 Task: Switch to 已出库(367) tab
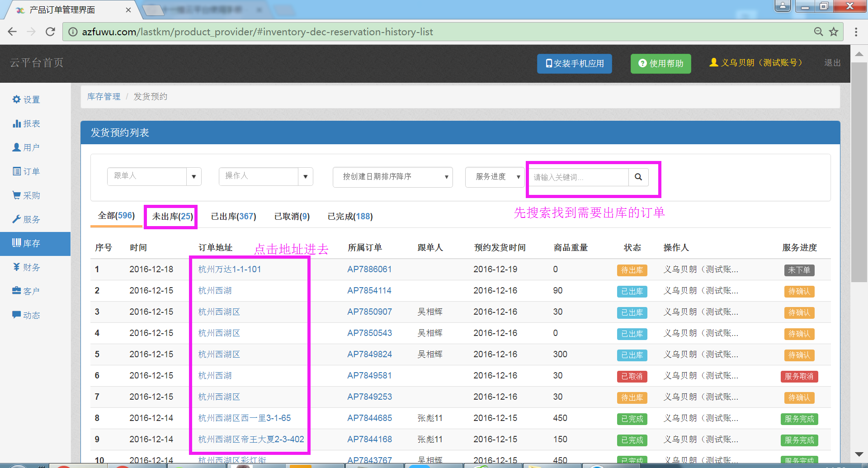pos(234,217)
